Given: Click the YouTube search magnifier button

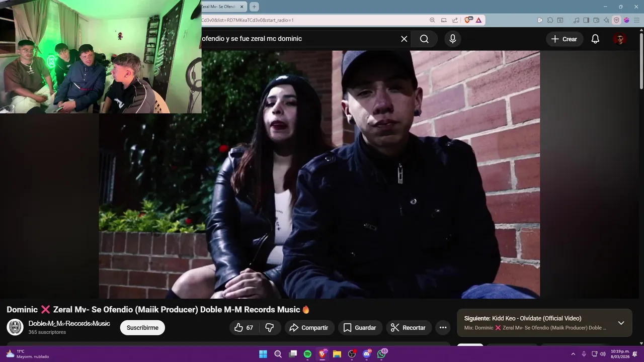Looking at the screenshot, I should point(424,39).
